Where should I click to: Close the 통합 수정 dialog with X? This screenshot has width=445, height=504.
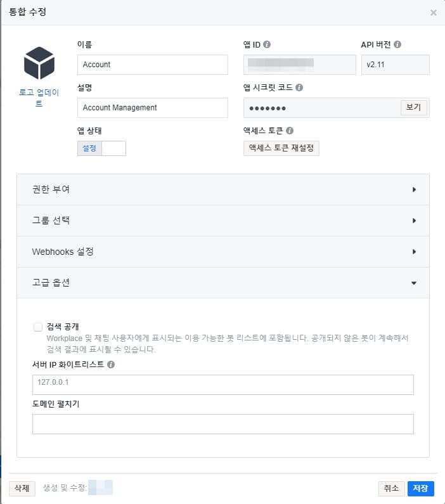pos(434,13)
